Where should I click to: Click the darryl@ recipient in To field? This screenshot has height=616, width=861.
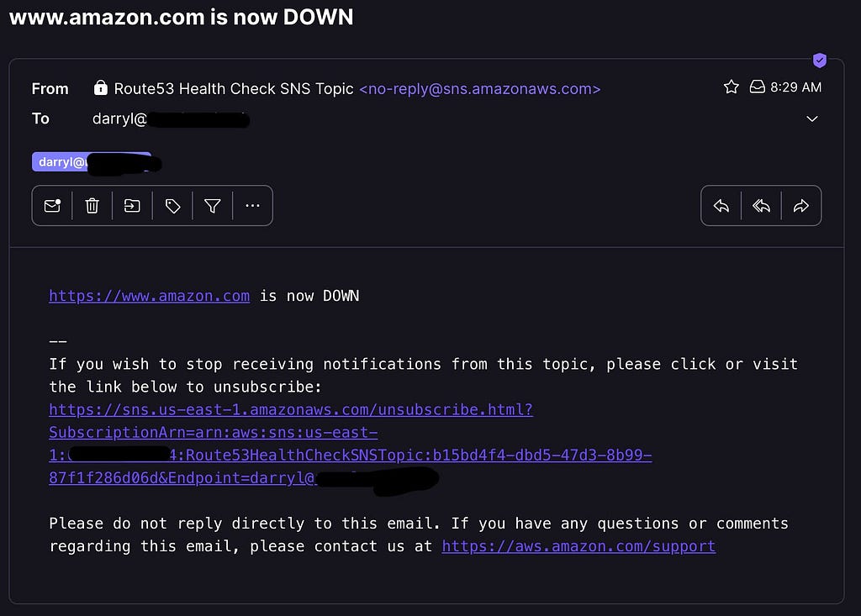171,118
